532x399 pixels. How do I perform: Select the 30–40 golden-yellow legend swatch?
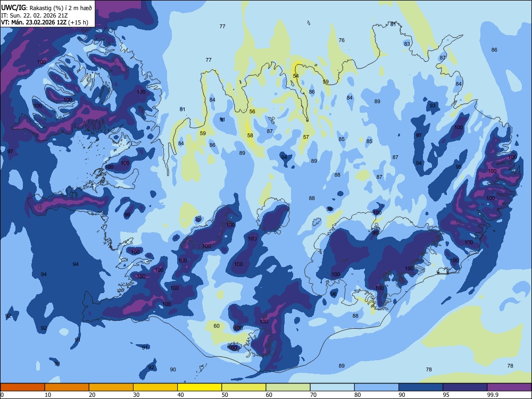155,387
